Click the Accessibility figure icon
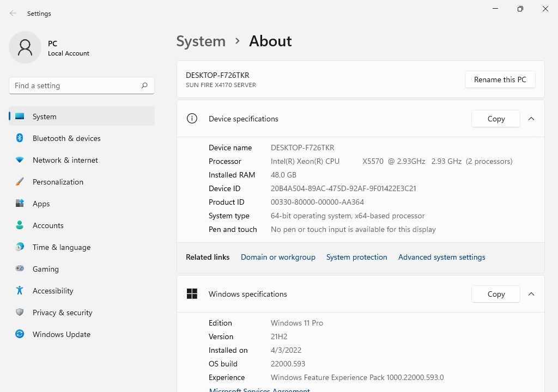 click(x=20, y=291)
